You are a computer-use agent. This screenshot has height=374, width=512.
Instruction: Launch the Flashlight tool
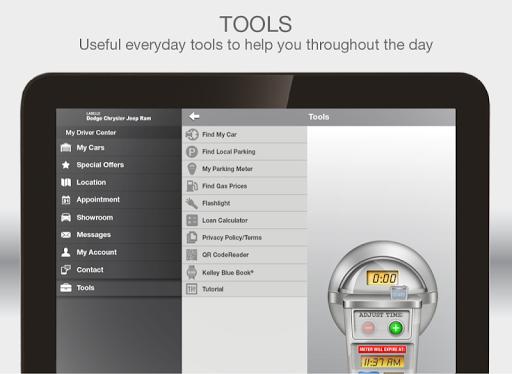click(244, 203)
